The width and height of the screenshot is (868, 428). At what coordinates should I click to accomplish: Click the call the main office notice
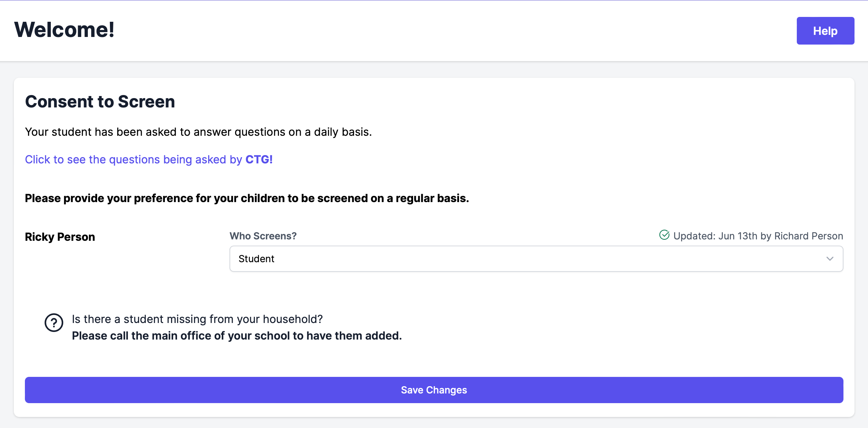pyautogui.click(x=237, y=336)
